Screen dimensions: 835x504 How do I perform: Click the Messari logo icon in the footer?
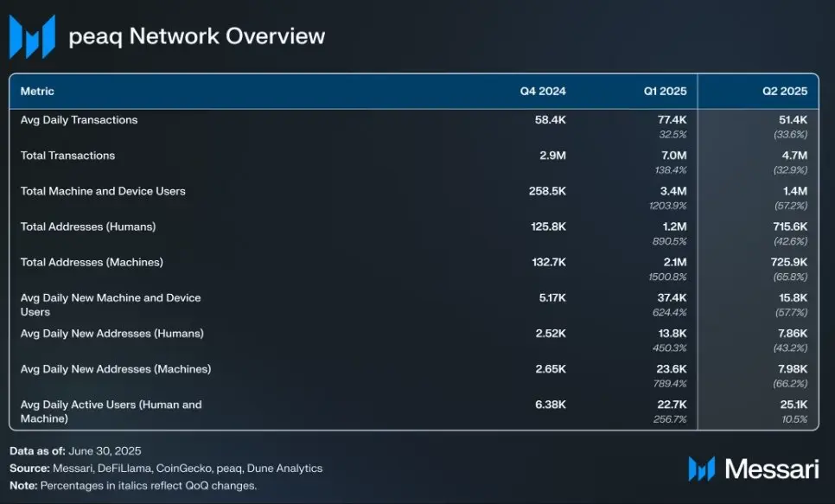(702, 469)
